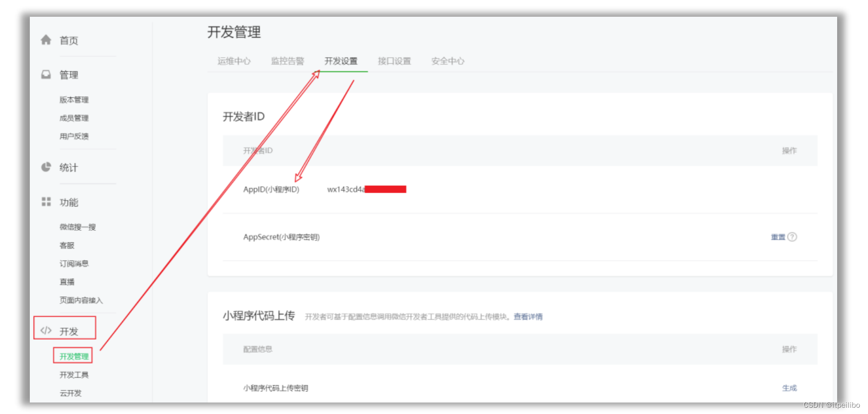The height and width of the screenshot is (414, 868).
Task: Open 用户反馈 in the sidebar
Action: point(74,136)
